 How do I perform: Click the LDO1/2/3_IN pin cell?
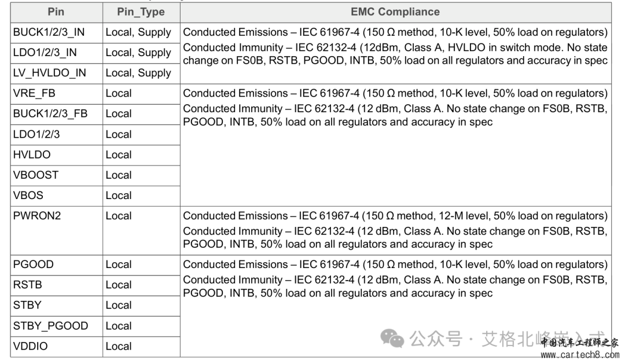coord(56,53)
